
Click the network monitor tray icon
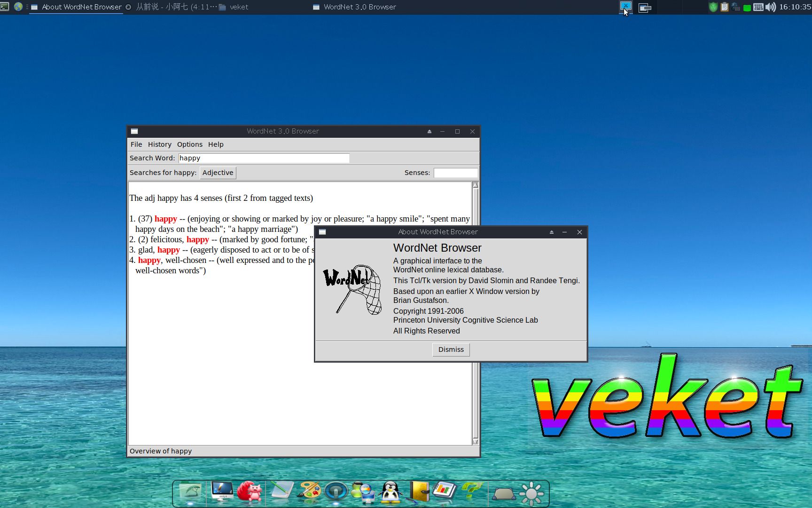(735, 7)
